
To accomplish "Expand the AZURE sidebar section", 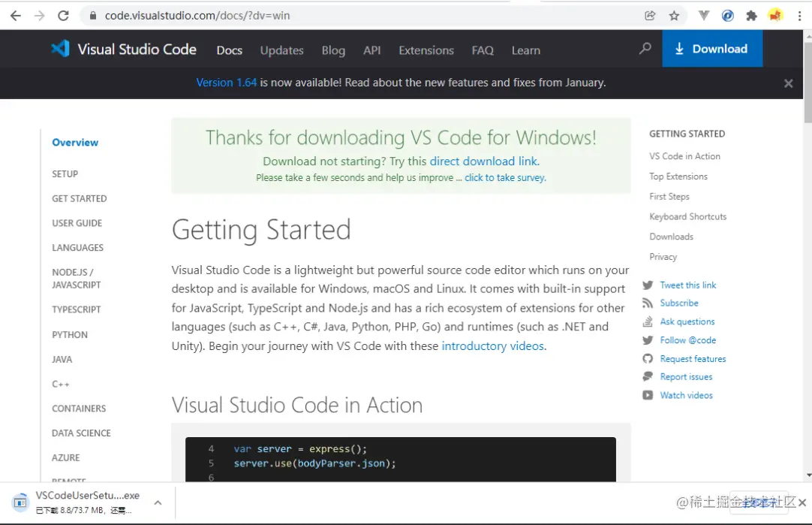I will 66,457.
